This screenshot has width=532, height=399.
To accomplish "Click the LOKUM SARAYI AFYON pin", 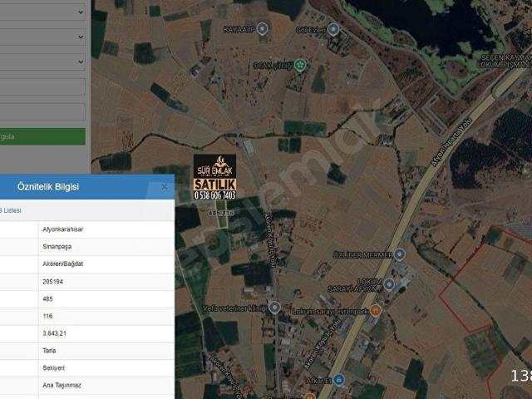I will click(x=389, y=284).
